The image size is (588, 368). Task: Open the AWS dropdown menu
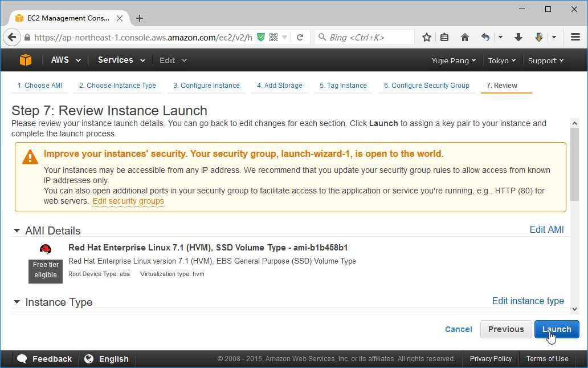tap(66, 60)
